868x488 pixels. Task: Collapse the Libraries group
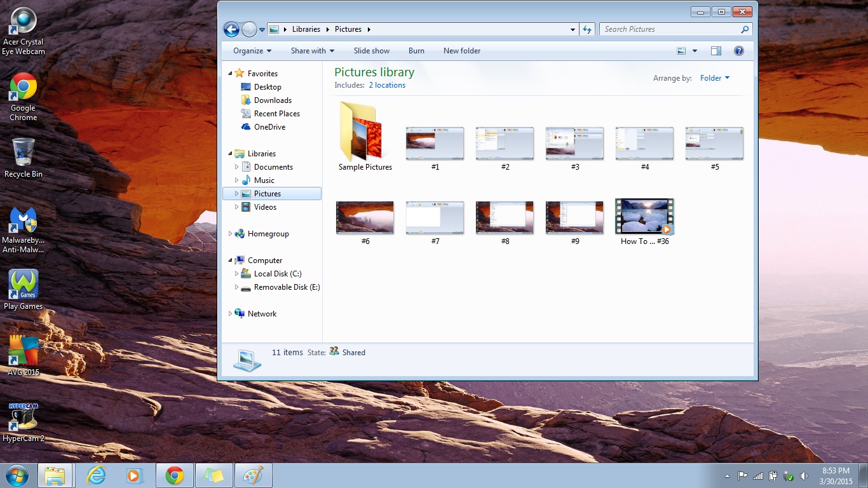[x=231, y=154]
